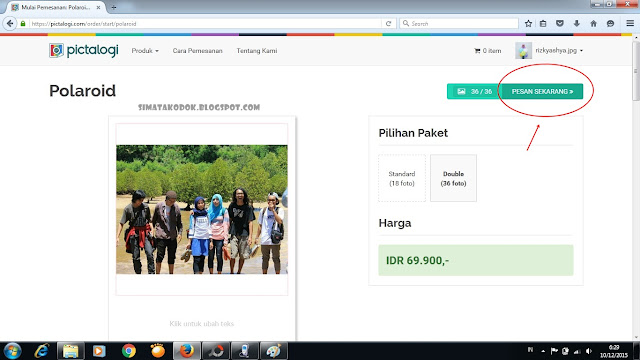Launch Google Chrome from the taskbar
The height and width of the screenshot is (360, 640).
[x=129, y=351]
